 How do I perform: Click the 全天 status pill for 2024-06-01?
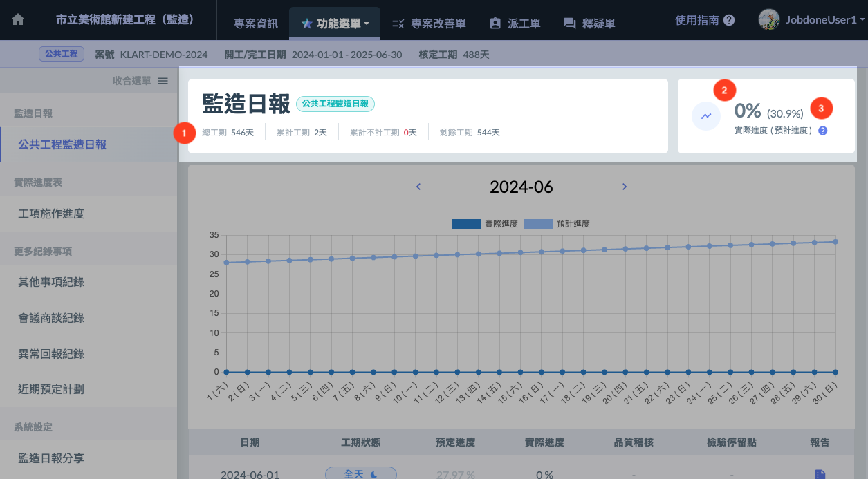361,473
